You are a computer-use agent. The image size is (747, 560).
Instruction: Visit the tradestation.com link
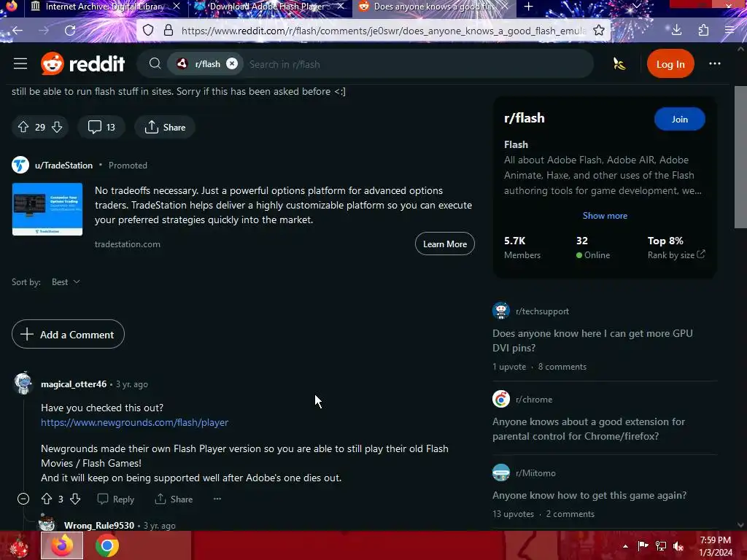click(x=127, y=244)
